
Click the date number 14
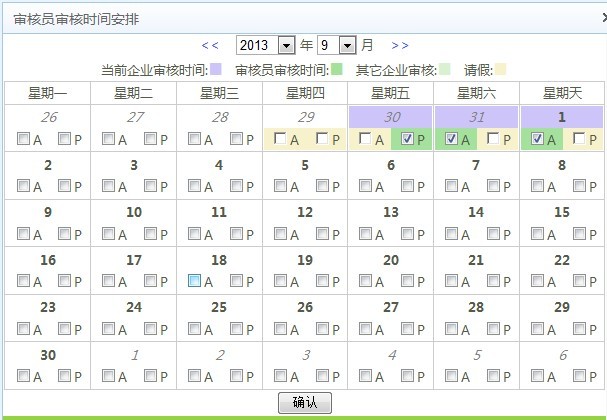[x=476, y=212]
